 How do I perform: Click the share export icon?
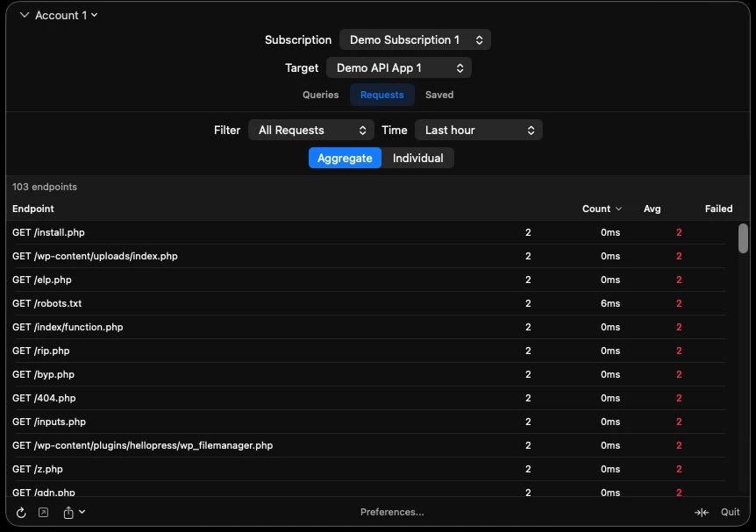(x=69, y=512)
